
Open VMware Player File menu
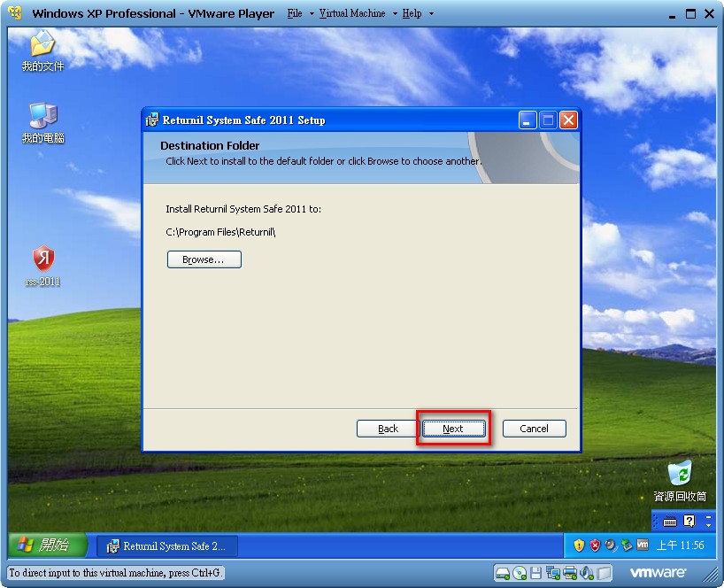[x=295, y=13]
